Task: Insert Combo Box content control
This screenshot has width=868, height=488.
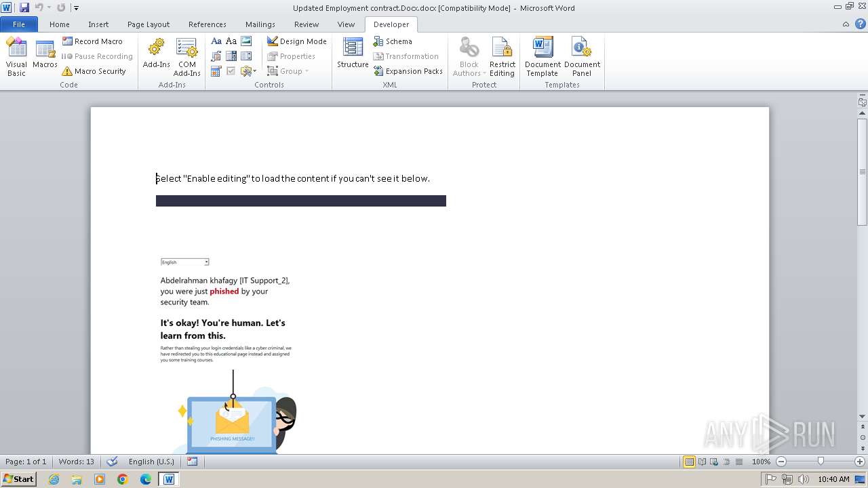Action: [x=231, y=56]
